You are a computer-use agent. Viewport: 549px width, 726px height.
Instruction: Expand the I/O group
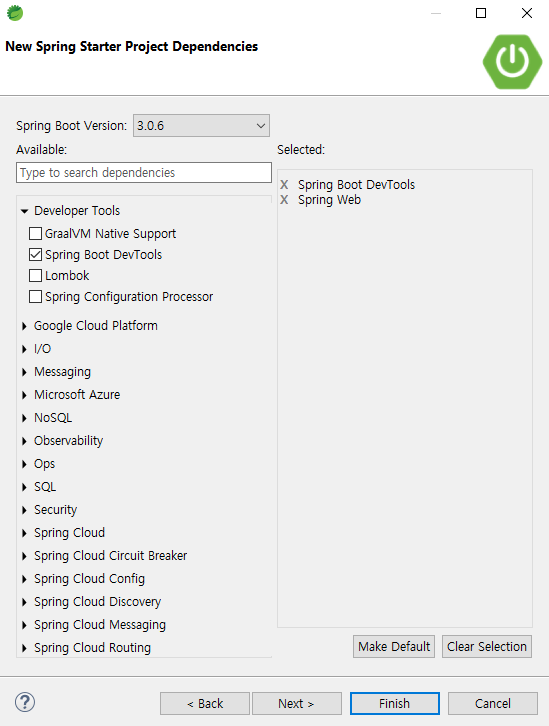click(25, 349)
